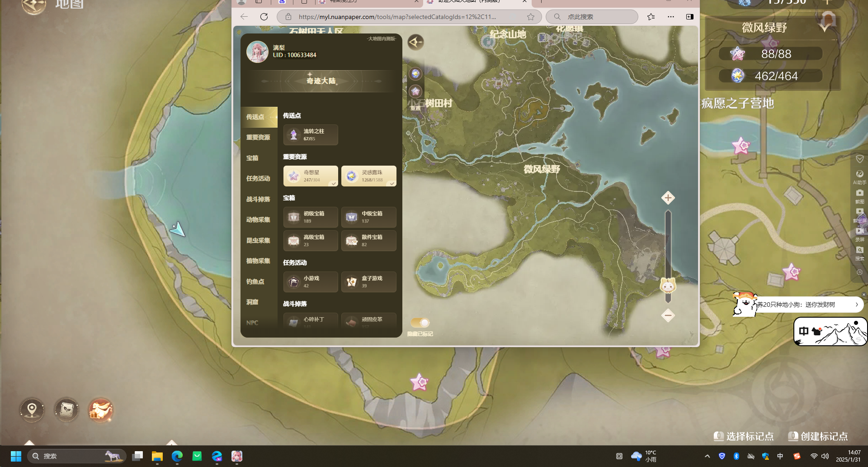Switch to the 动物采集 category tab
The height and width of the screenshot is (467, 868).
coord(259,220)
